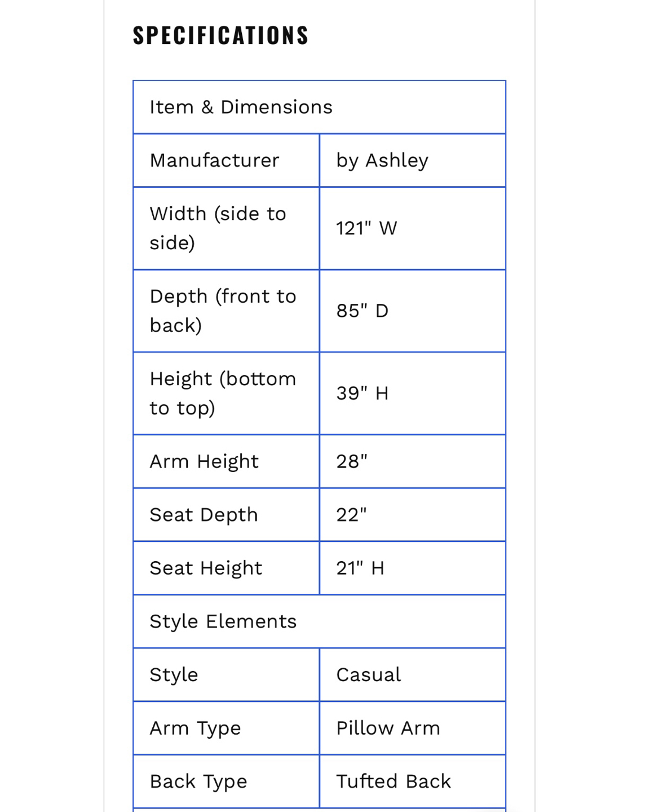Viewport: 659px width, 812px height.
Task: Click the Manufacturer label cell
Action: point(214,161)
